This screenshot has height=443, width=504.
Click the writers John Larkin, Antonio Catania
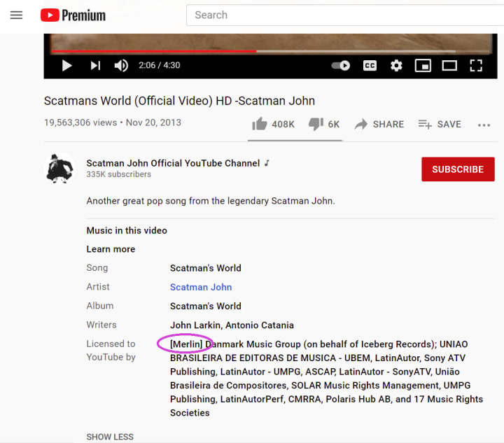(232, 325)
